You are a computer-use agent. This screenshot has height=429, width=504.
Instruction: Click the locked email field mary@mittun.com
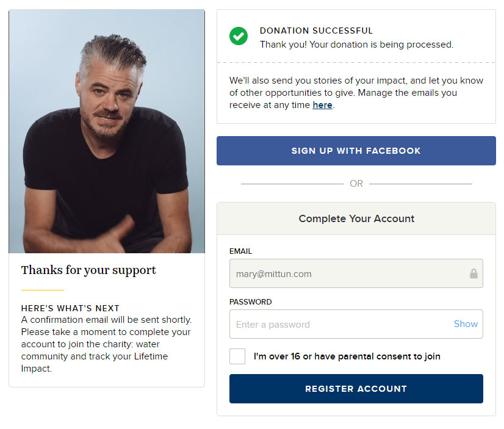(x=356, y=273)
